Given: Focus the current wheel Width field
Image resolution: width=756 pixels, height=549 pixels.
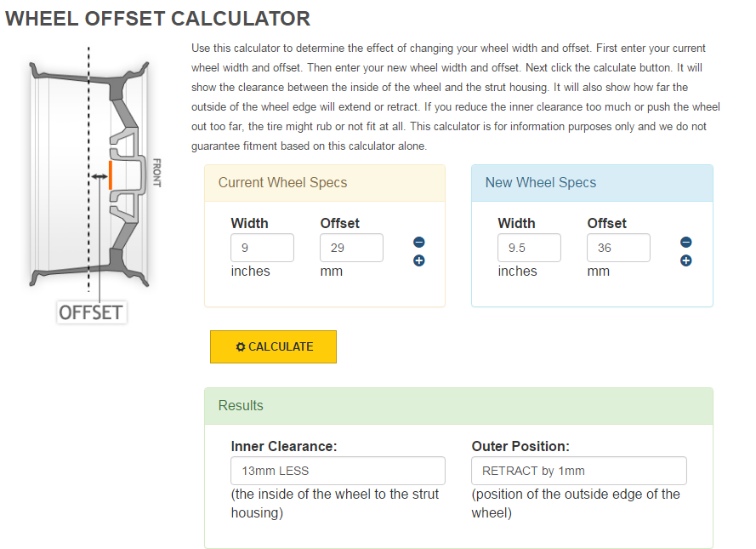Looking at the screenshot, I should click(262, 249).
